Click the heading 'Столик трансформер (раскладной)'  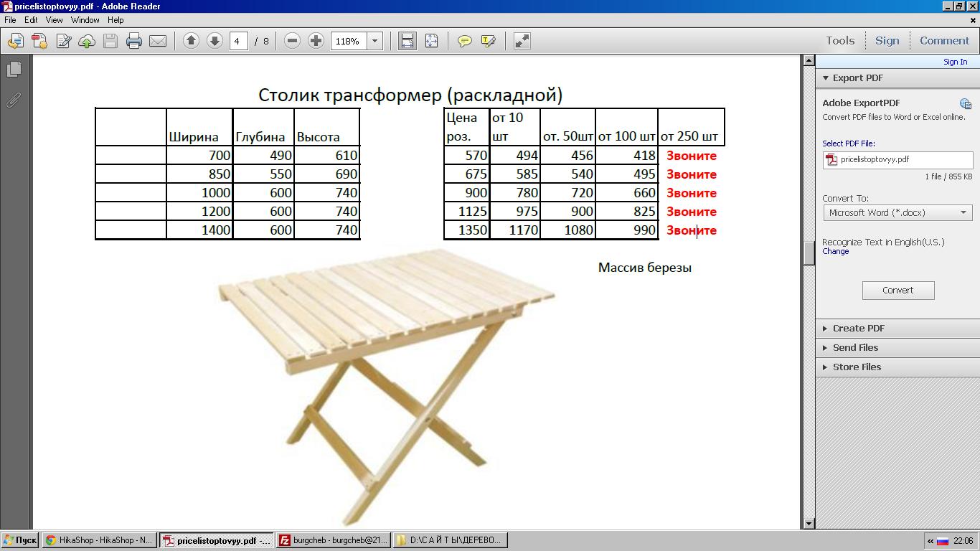click(410, 95)
